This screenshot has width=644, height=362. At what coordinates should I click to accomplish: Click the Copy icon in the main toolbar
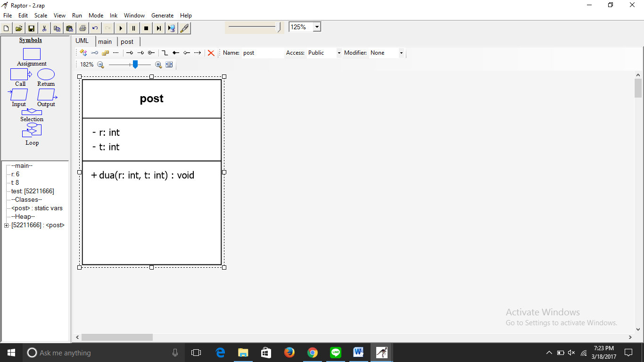tap(57, 28)
